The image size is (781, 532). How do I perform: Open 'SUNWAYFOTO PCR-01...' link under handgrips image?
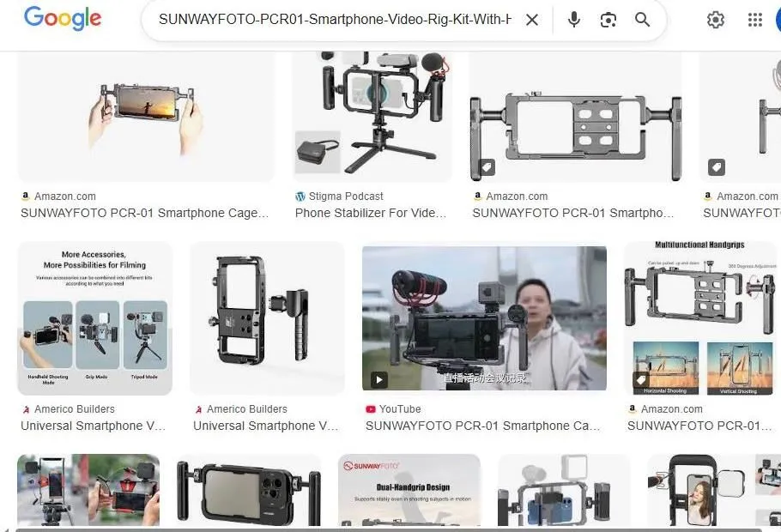pyautogui.click(x=699, y=426)
